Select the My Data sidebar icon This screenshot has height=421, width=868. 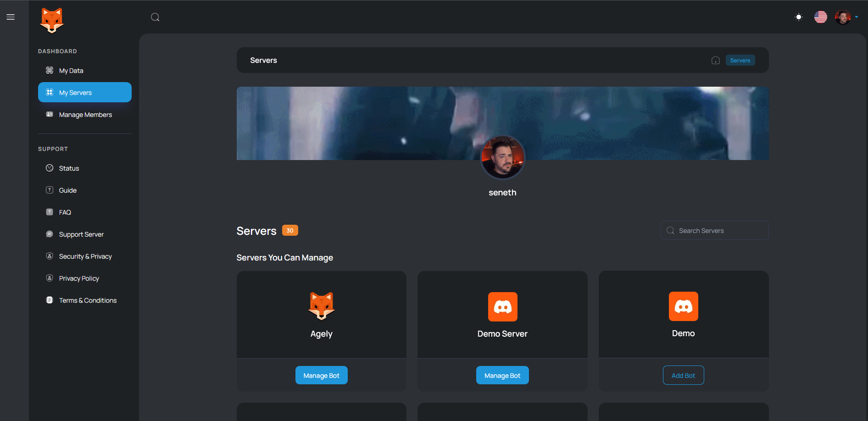50,70
